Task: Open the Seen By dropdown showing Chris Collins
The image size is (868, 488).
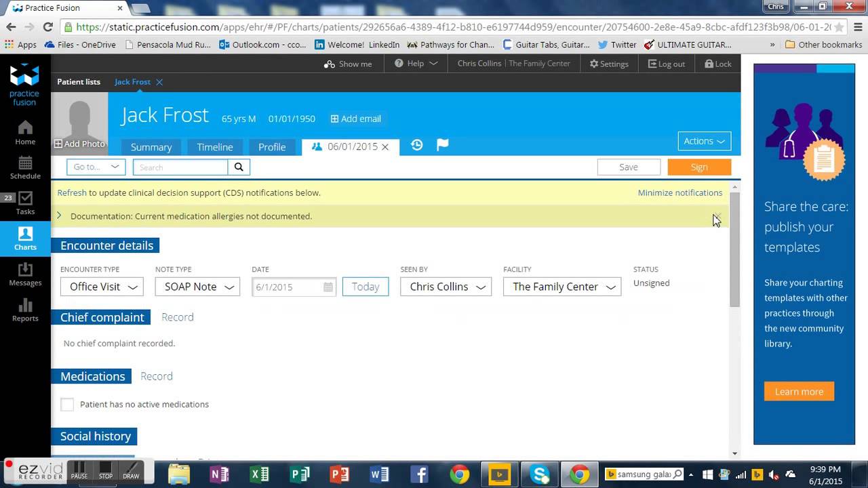Action: pyautogui.click(x=446, y=287)
